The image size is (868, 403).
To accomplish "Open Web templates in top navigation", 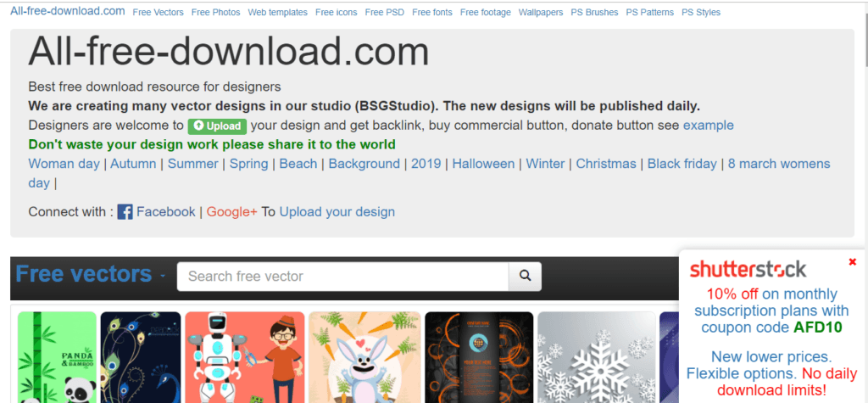I will click(278, 12).
